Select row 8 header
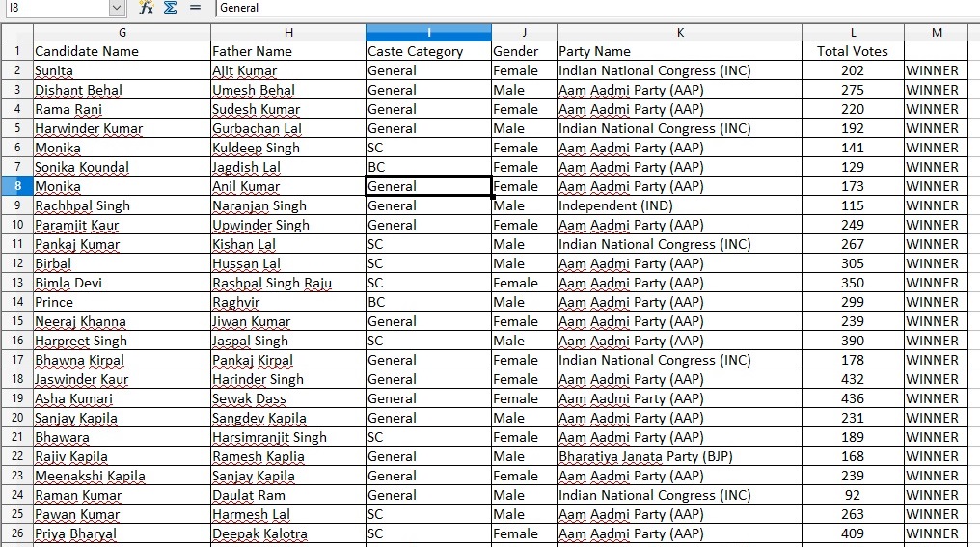980x547 pixels. point(17,186)
